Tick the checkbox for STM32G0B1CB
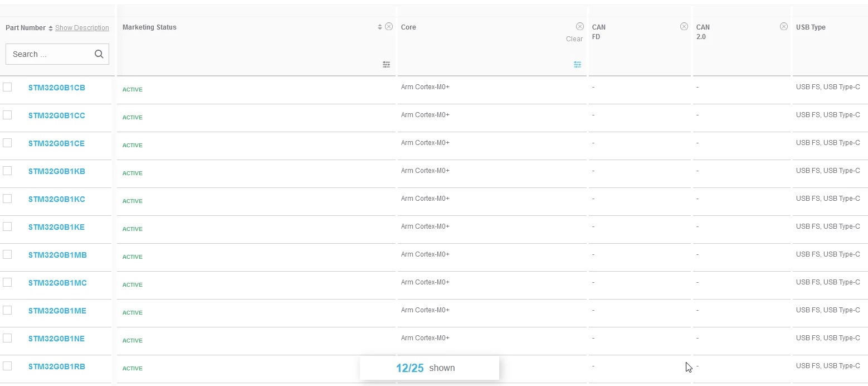Viewport: 868px width, 386px height. pyautogui.click(x=7, y=87)
